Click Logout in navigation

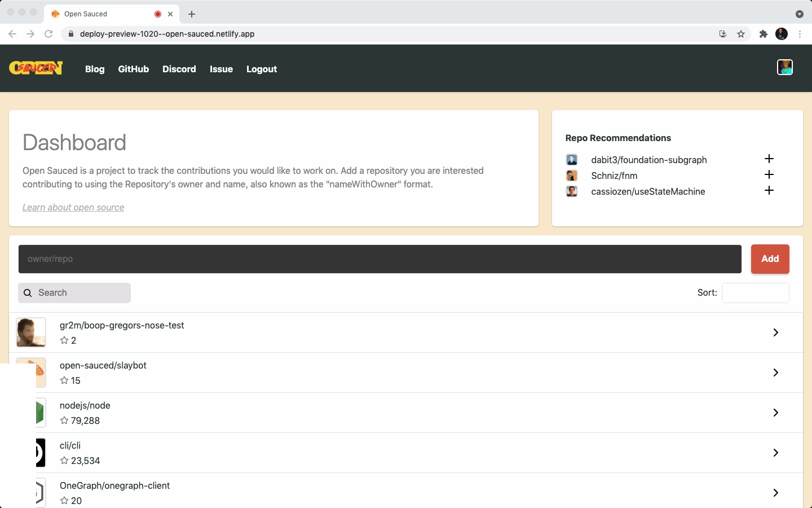coord(262,69)
